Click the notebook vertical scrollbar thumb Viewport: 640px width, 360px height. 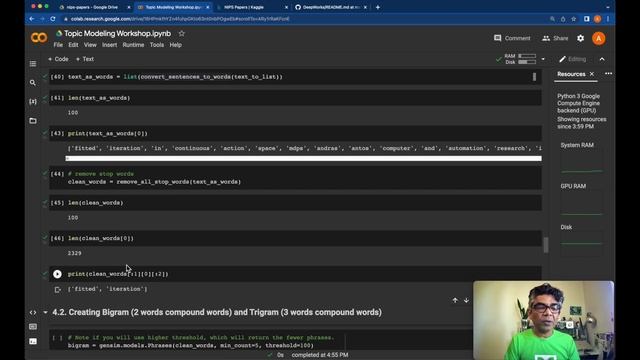pyautogui.click(x=546, y=245)
